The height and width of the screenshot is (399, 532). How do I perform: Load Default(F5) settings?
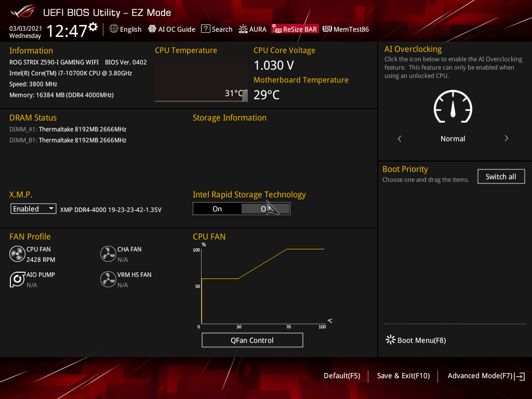point(342,376)
